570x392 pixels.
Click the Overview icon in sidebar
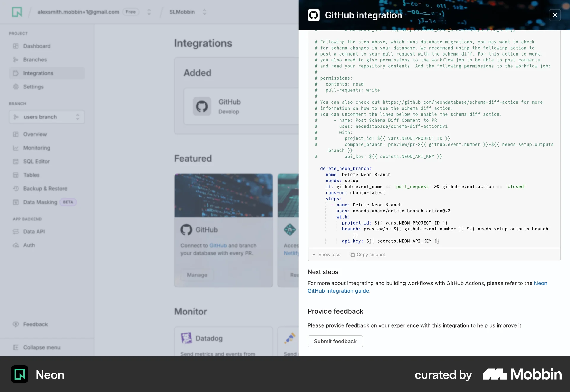pyautogui.click(x=16, y=134)
